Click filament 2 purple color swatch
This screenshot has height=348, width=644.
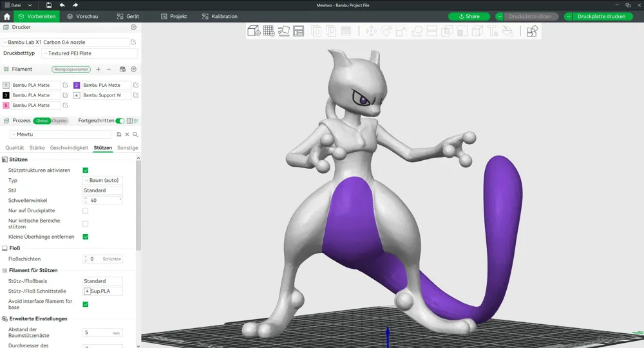(x=77, y=85)
